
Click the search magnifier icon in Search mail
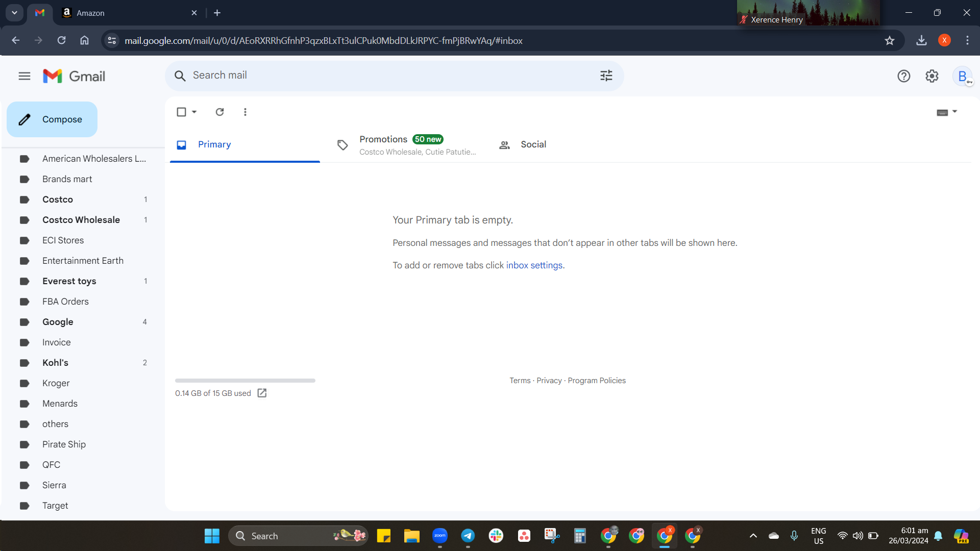[x=180, y=76]
